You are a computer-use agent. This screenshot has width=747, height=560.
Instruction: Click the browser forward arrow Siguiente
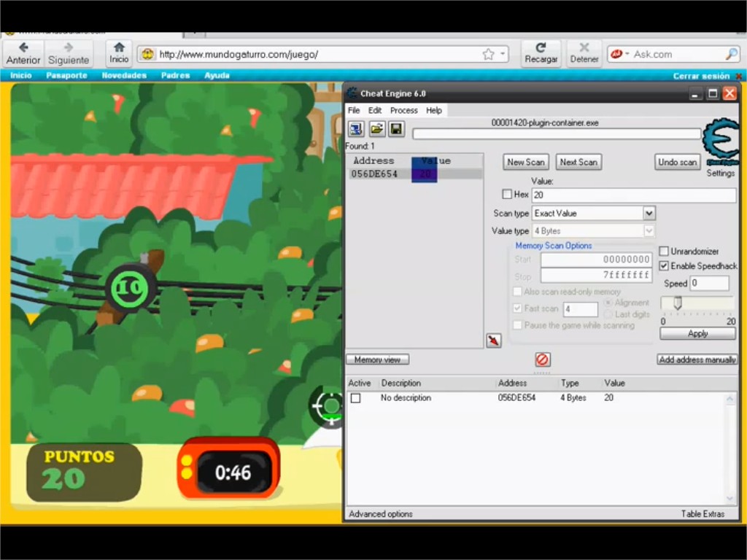pos(69,53)
